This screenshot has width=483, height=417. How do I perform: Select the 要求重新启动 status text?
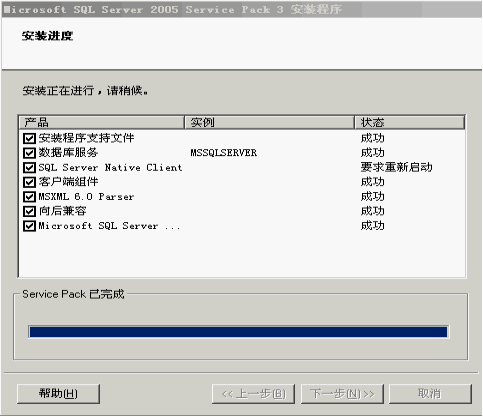(x=397, y=167)
